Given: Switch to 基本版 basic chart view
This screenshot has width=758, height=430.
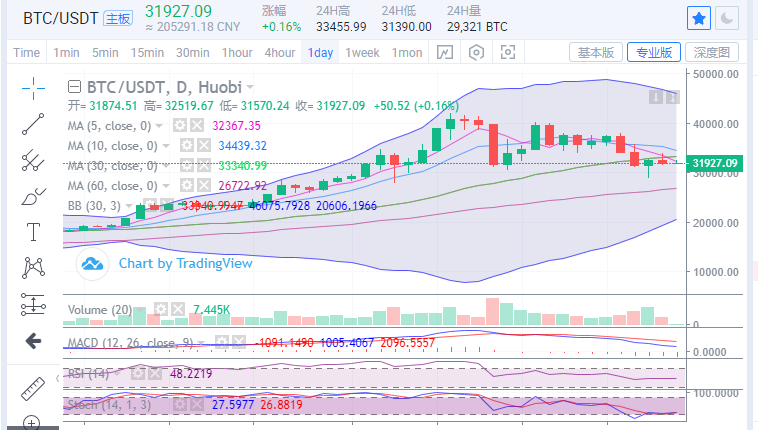Looking at the screenshot, I should 596,52.
